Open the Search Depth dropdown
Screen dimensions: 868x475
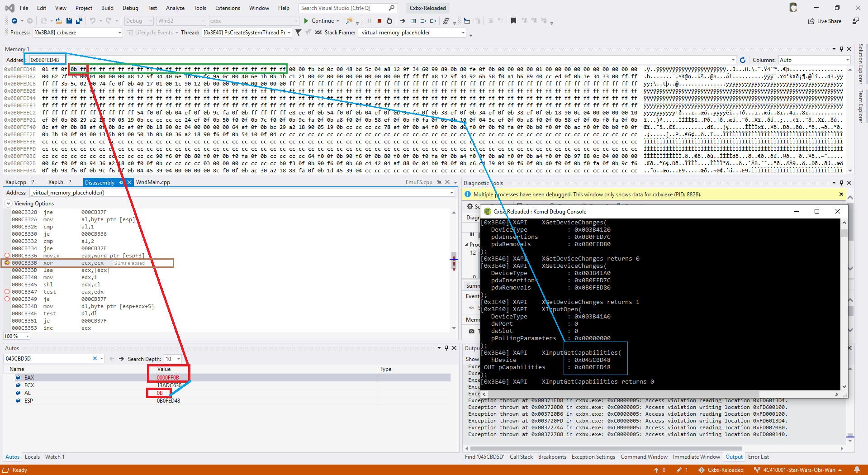pyautogui.click(x=179, y=359)
